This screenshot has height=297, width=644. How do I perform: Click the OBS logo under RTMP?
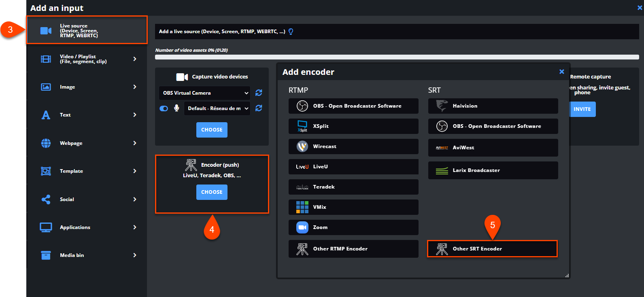coord(302,106)
